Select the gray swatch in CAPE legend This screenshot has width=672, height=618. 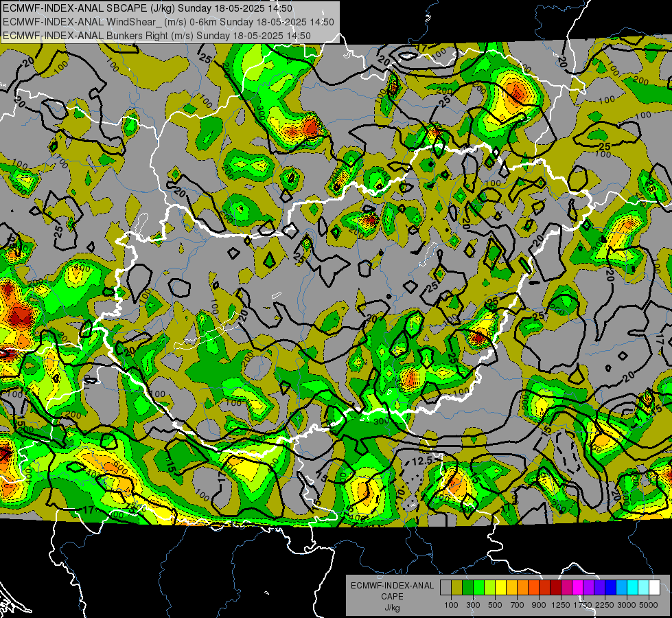[x=445, y=587]
